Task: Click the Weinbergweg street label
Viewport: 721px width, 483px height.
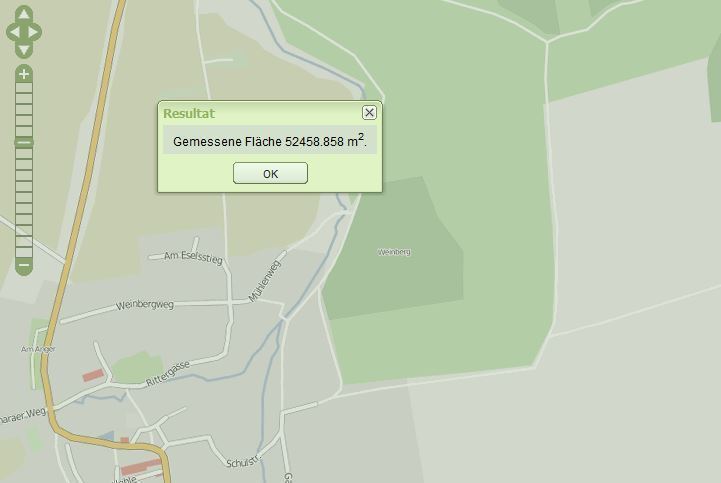Action: click(x=145, y=305)
